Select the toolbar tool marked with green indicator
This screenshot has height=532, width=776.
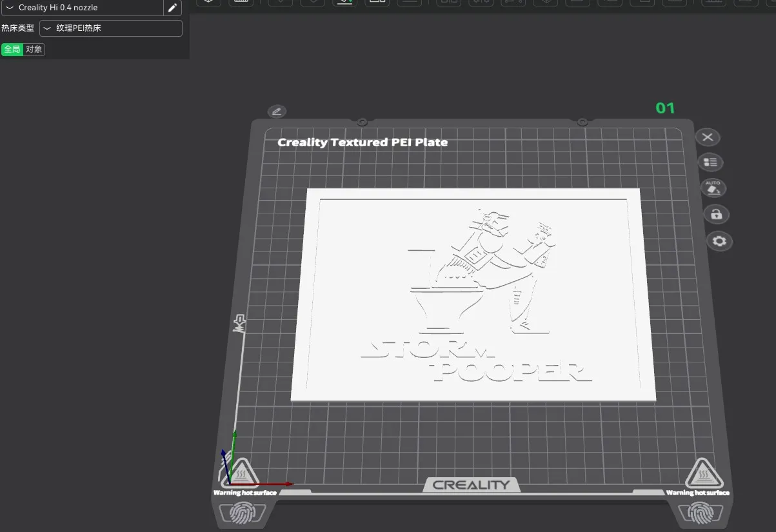click(x=344, y=3)
